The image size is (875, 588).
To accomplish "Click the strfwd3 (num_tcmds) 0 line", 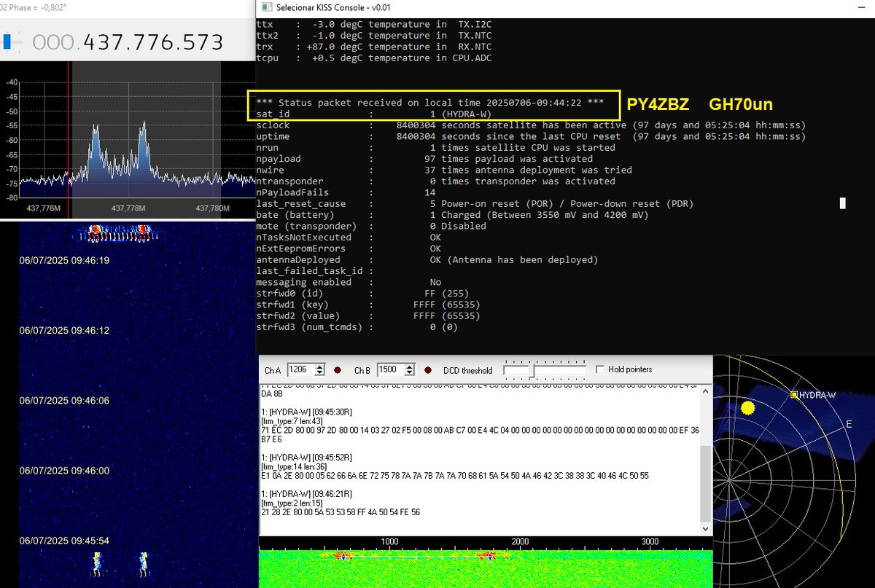I will (357, 327).
